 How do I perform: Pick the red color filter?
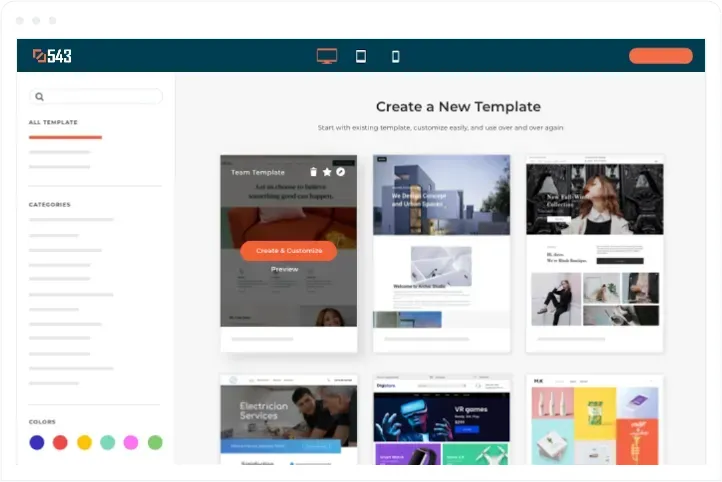[x=60, y=442]
